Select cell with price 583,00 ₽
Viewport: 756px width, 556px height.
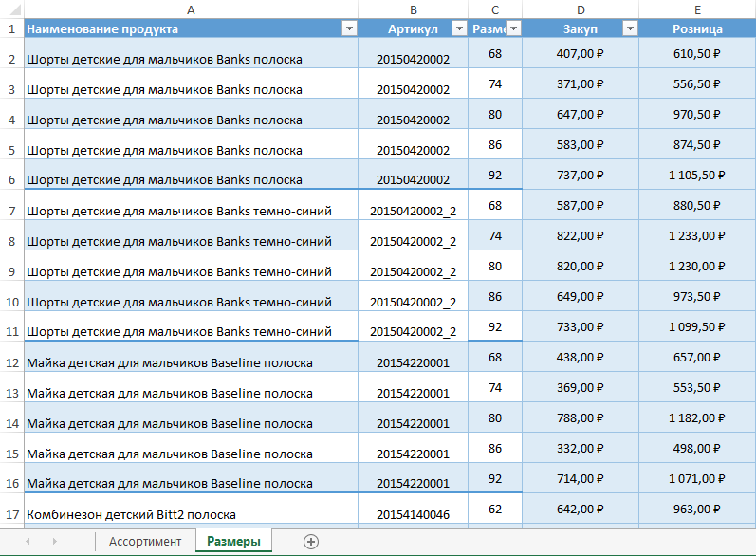581,144
